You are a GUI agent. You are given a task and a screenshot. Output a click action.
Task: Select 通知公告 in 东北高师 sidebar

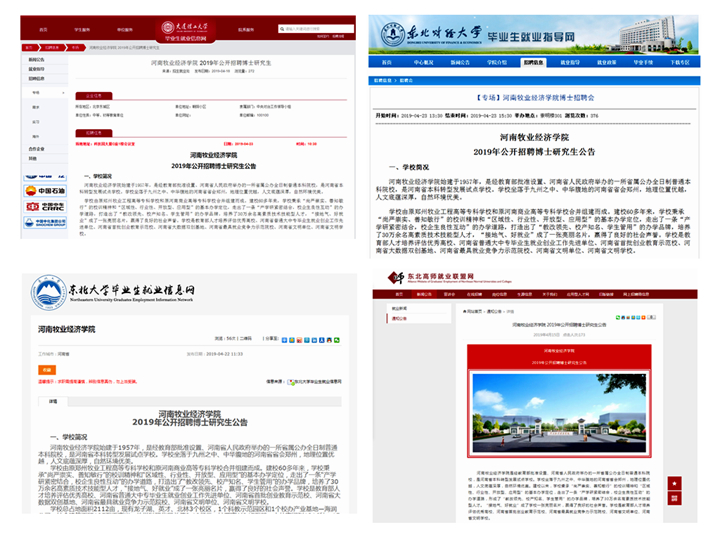click(399, 318)
